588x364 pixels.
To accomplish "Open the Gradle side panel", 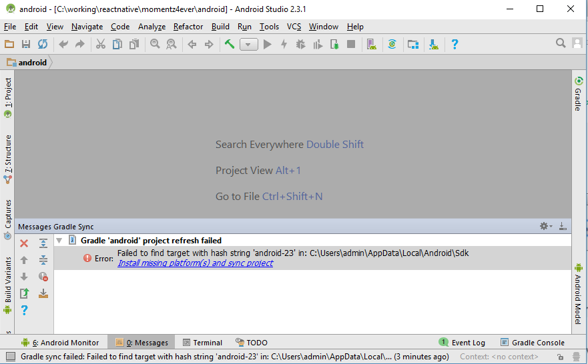I will click(x=578, y=93).
